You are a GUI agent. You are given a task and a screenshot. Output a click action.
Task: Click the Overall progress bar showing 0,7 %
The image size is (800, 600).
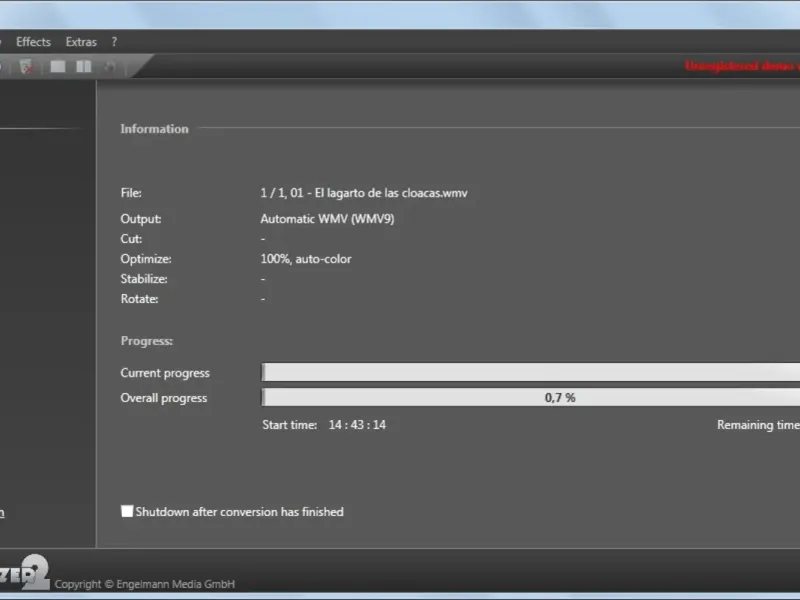pyautogui.click(x=531, y=397)
